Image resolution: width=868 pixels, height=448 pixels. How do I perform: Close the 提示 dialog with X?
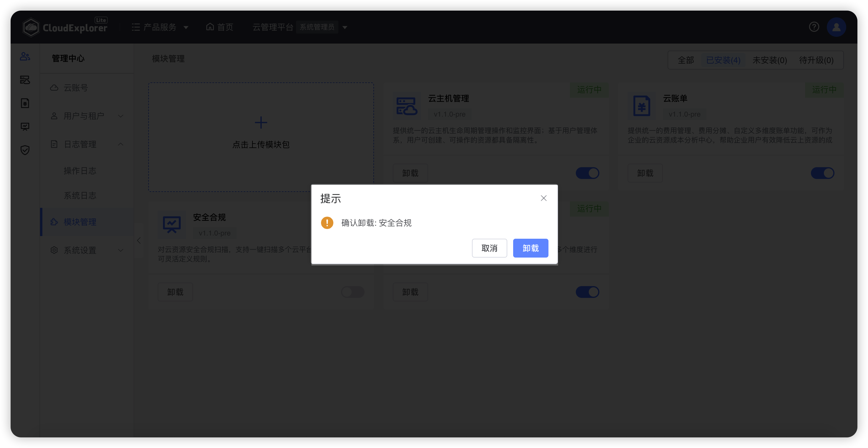click(543, 198)
